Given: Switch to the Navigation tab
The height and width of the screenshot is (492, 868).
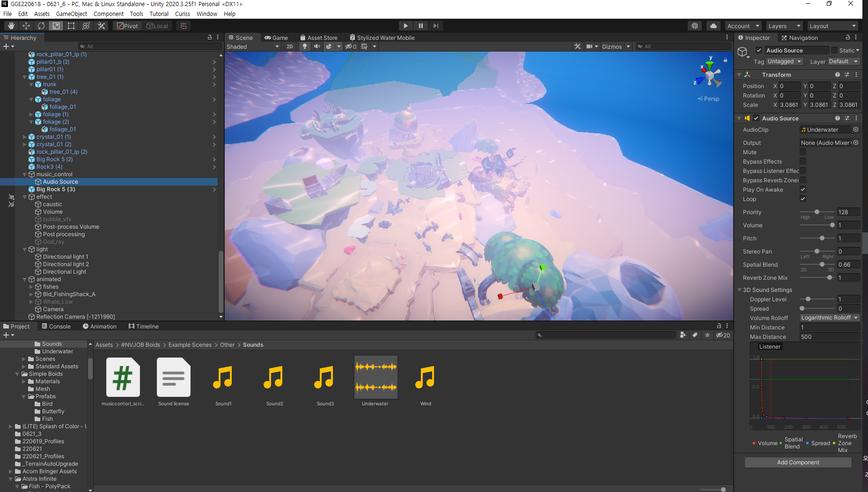Looking at the screenshot, I should (800, 37).
